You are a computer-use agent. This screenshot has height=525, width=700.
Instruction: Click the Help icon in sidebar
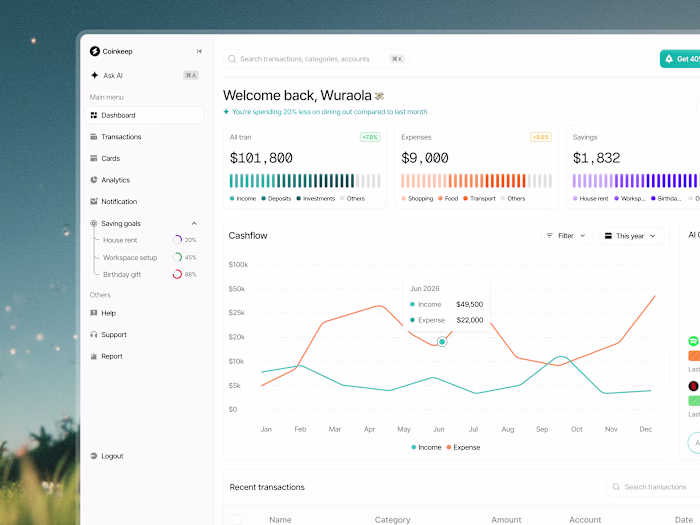tap(94, 313)
